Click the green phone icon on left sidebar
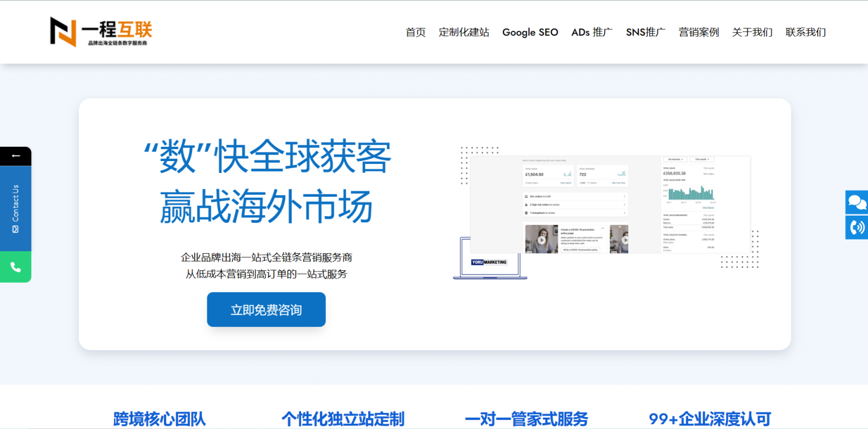868x429 pixels. click(x=15, y=267)
